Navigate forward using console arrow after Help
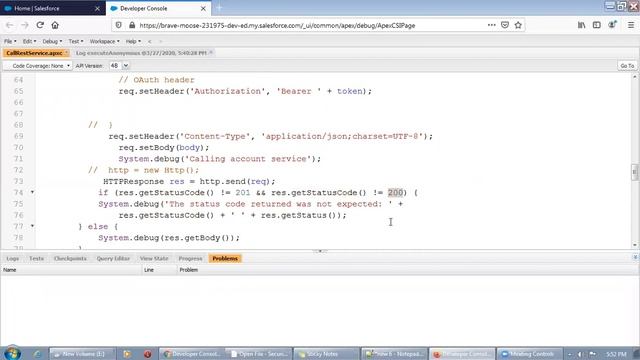 pos(160,41)
